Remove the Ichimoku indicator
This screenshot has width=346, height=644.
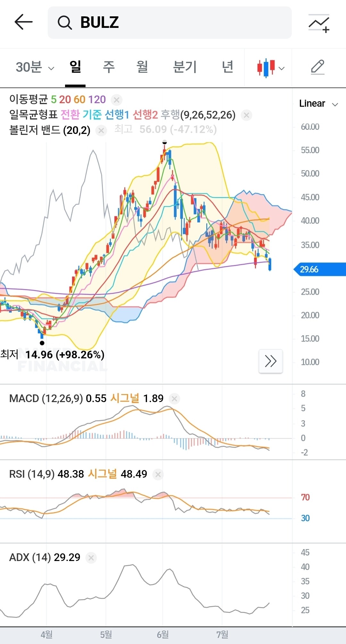pyautogui.click(x=246, y=115)
